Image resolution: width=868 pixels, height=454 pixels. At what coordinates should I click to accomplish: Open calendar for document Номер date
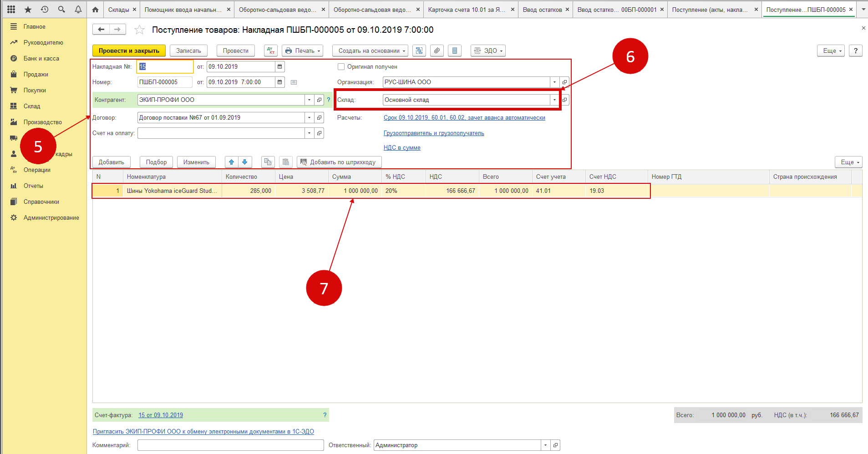coord(280,82)
